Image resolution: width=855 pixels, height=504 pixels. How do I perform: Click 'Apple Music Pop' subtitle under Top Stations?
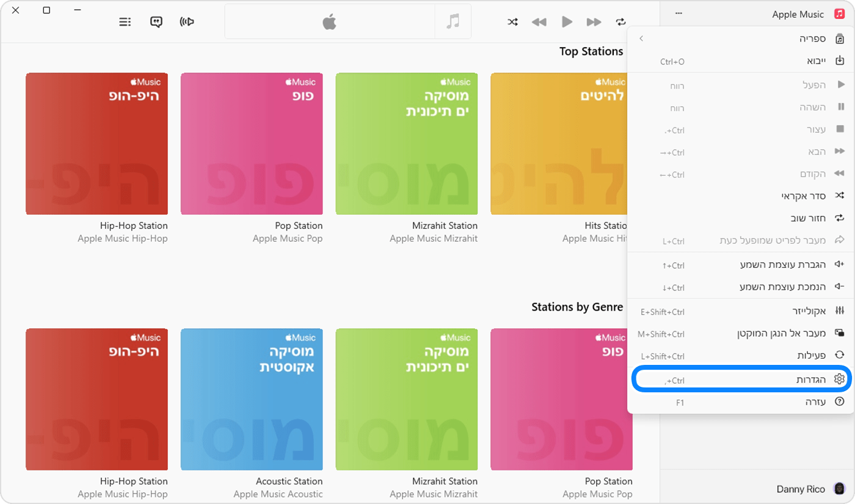click(288, 239)
